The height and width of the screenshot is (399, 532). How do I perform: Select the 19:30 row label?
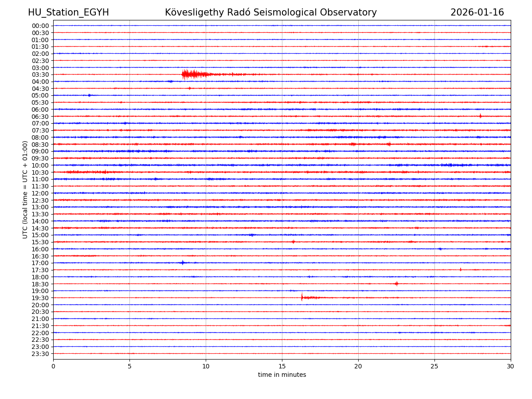click(40, 298)
